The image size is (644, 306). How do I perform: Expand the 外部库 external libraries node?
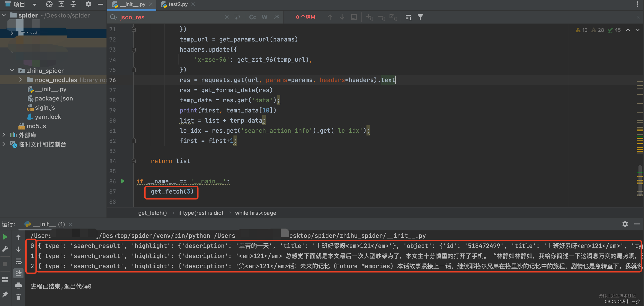tap(4, 135)
